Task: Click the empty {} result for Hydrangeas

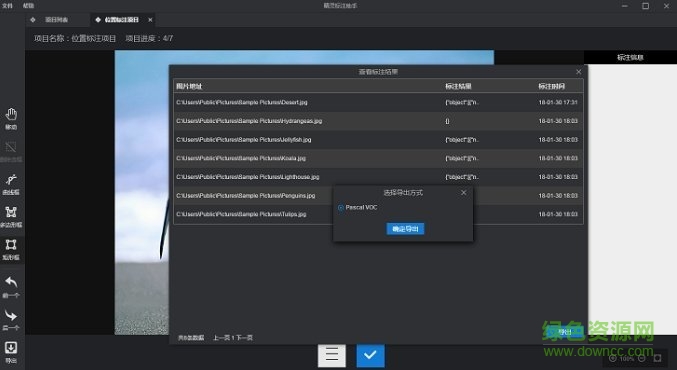Action: (447, 121)
